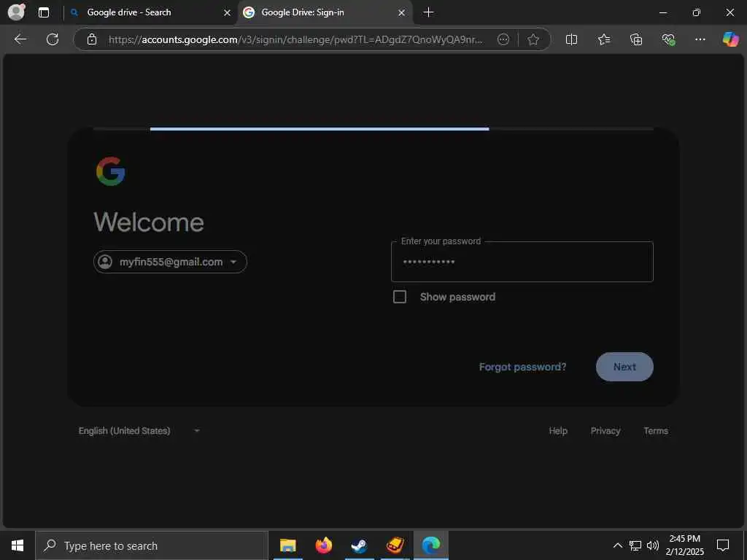This screenshot has width=747, height=560.
Task: Open the address bar face feedback icon
Action: point(503,39)
